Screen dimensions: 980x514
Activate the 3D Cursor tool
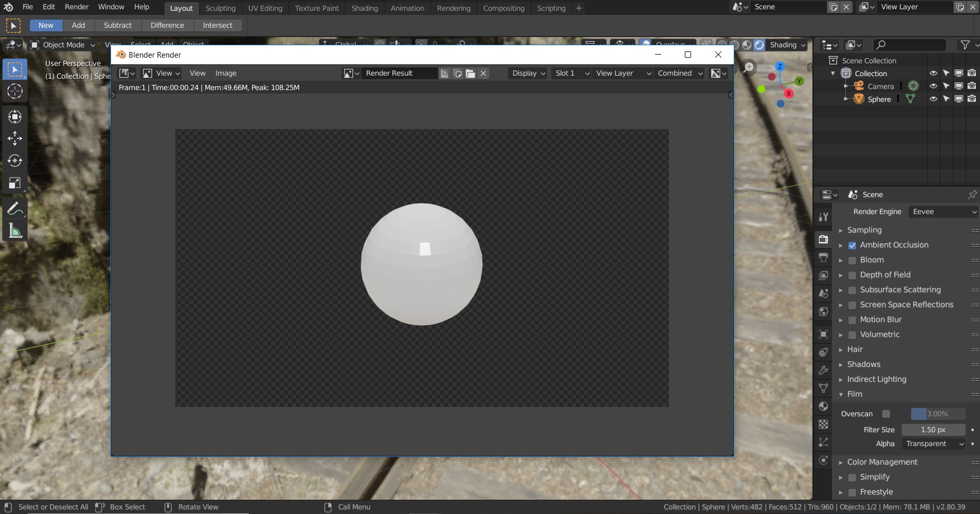click(x=14, y=92)
